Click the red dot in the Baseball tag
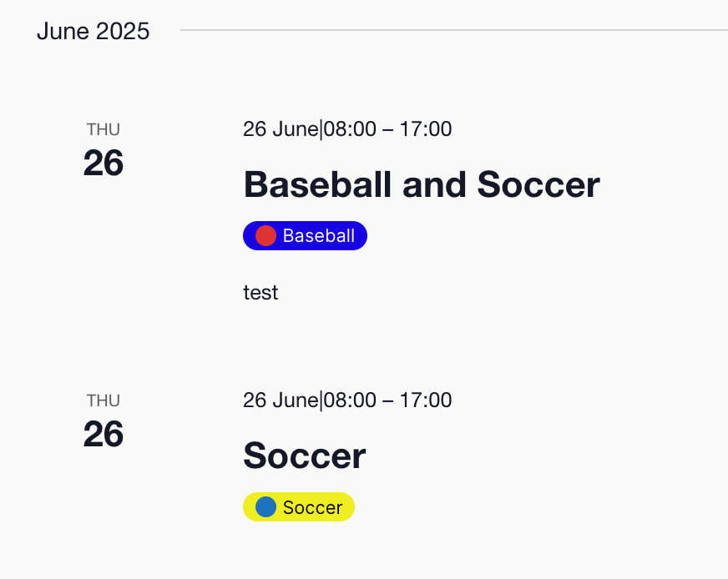The height and width of the screenshot is (579, 728). coord(265,236)
